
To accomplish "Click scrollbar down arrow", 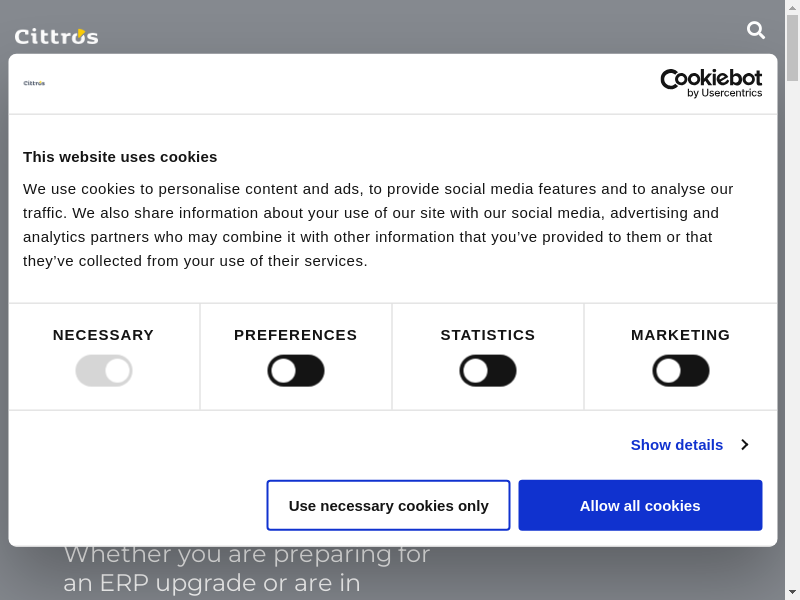I will point(792,592).
